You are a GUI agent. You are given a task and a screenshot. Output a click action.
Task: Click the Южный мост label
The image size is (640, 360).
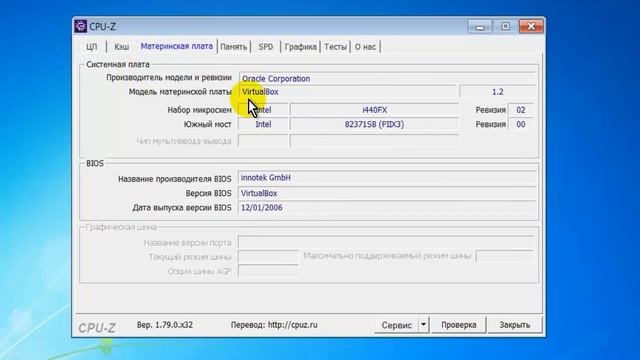[207, 124]
